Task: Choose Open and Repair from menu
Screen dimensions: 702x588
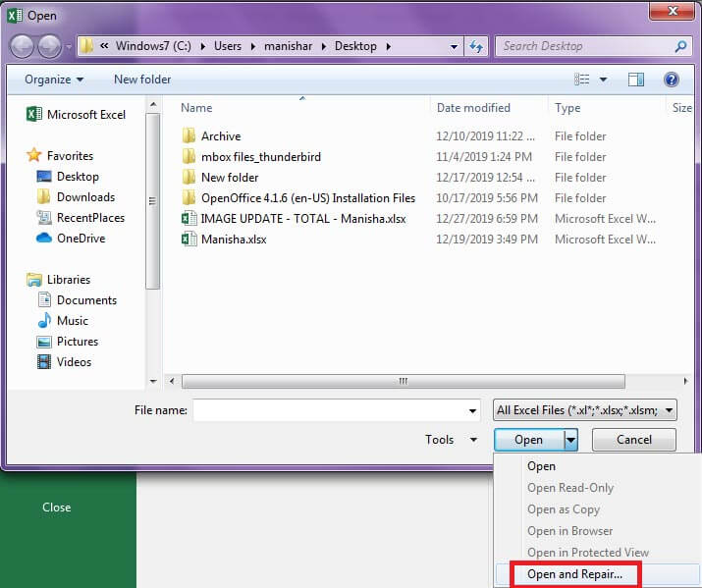Action: (574, 574)
